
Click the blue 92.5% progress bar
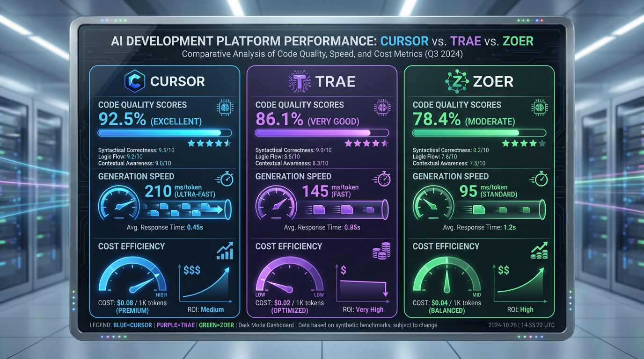click(x=165, y=132)
